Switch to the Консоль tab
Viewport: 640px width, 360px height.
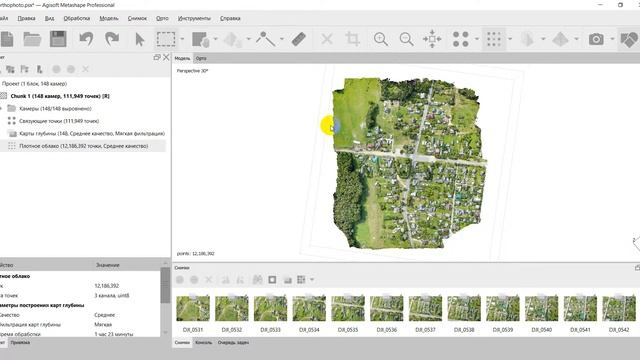coord(203,342)
